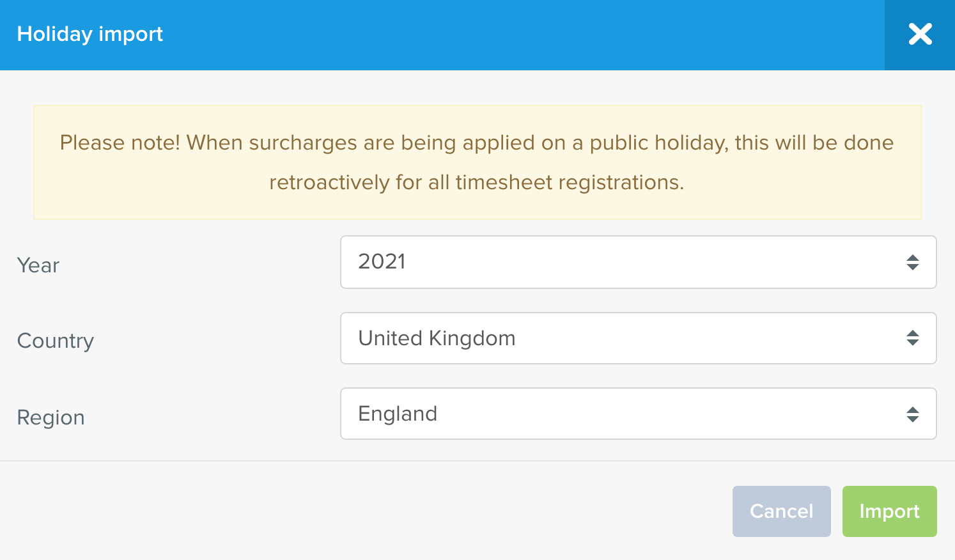Click the Holiday import title text
Viewport: 955px width, 560px height.
click(x=89, y=35)
